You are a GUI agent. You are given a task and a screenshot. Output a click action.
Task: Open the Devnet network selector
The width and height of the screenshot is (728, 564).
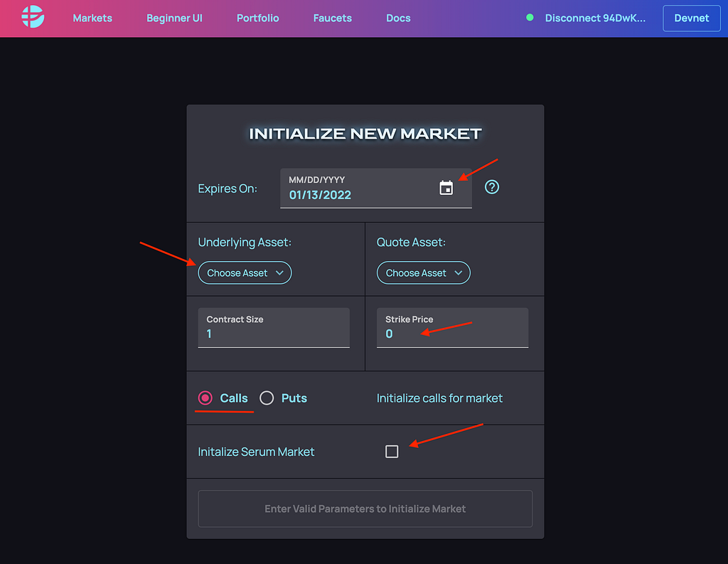click(691, 18)
